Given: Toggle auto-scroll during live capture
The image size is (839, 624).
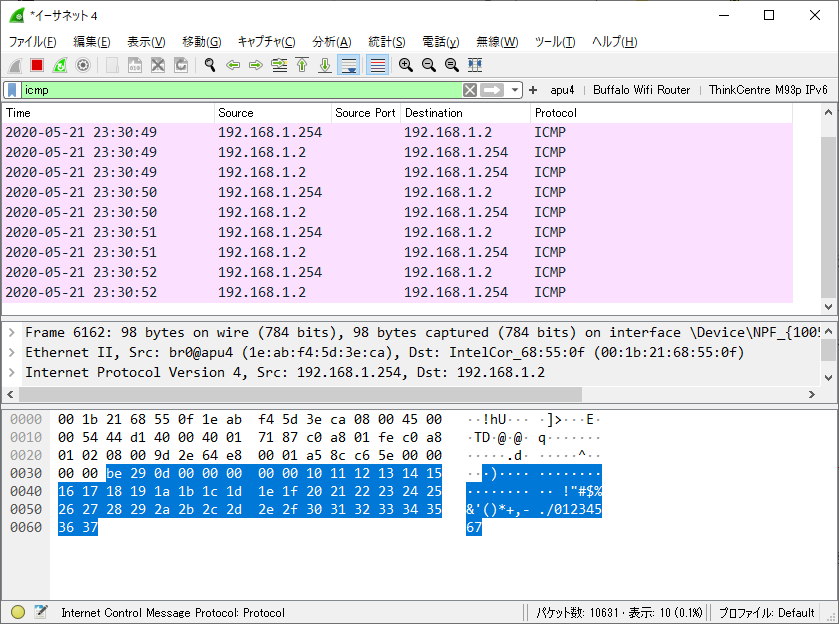Looking at the screenshot, I should (348, 65).
